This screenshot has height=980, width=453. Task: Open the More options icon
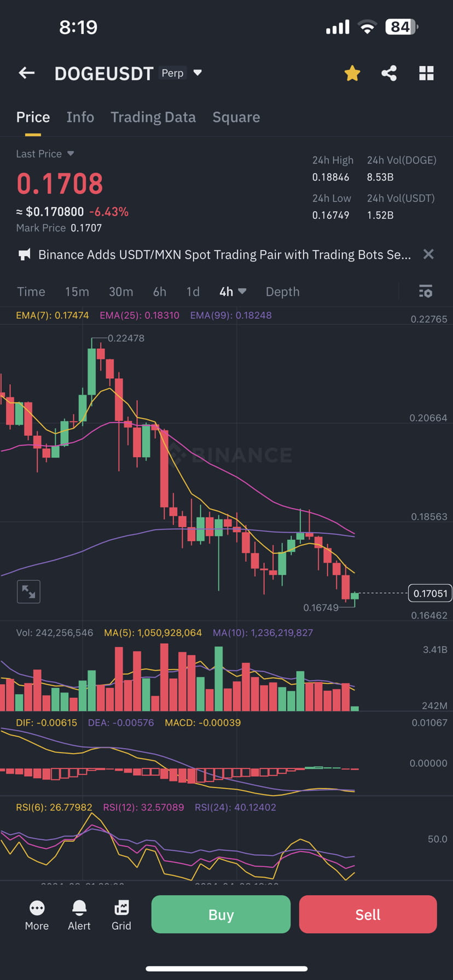click(x=36, y=914)
